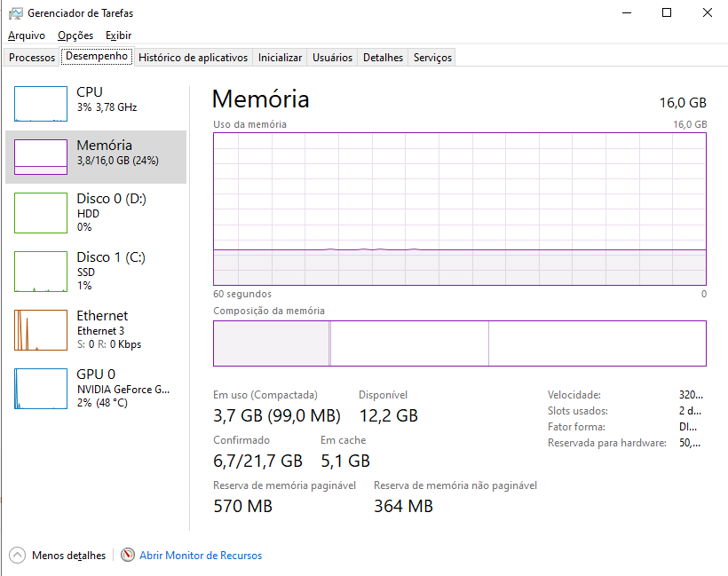Switch to Histórico de aplicativos tab
Image resolution: width=728 pixels, height=576 pixels.
pyautogui.click(x=194, y=58)
